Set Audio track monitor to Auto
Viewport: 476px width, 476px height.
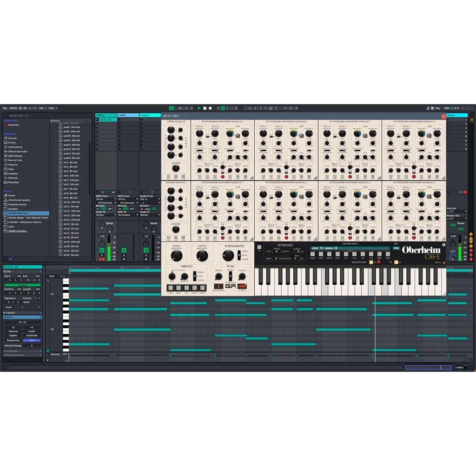(x=147, y=209)
